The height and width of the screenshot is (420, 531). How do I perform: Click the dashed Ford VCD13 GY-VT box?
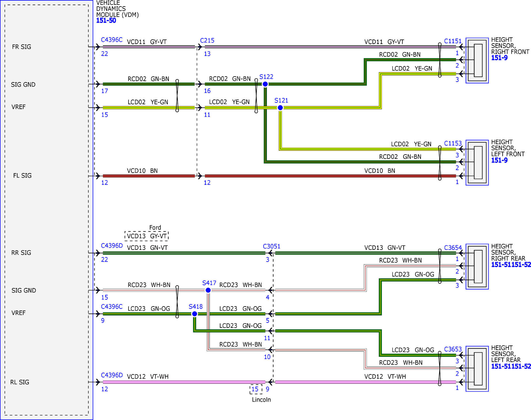tap(147, 236)
